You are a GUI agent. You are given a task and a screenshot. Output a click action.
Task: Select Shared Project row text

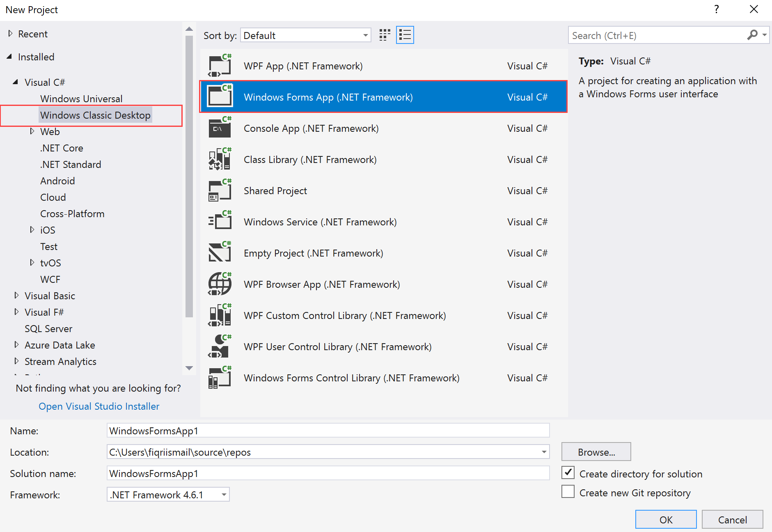point(275,191)
